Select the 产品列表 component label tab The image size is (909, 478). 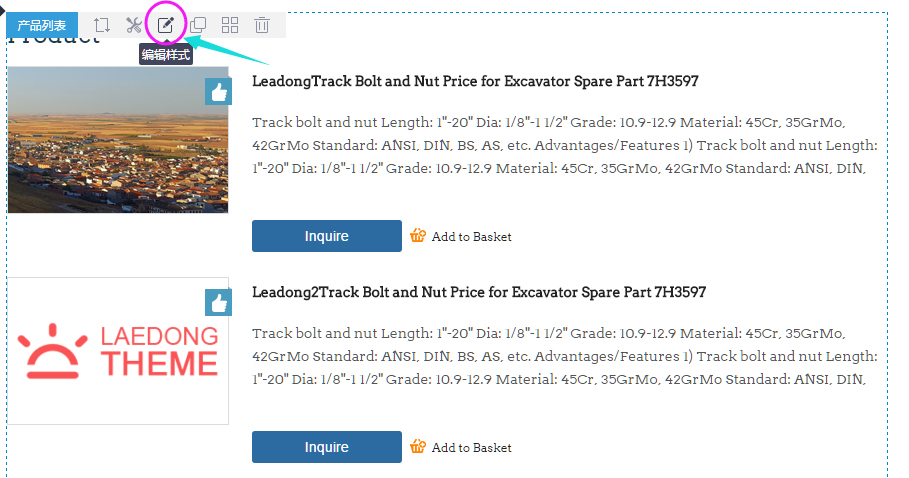click(42, 25)
